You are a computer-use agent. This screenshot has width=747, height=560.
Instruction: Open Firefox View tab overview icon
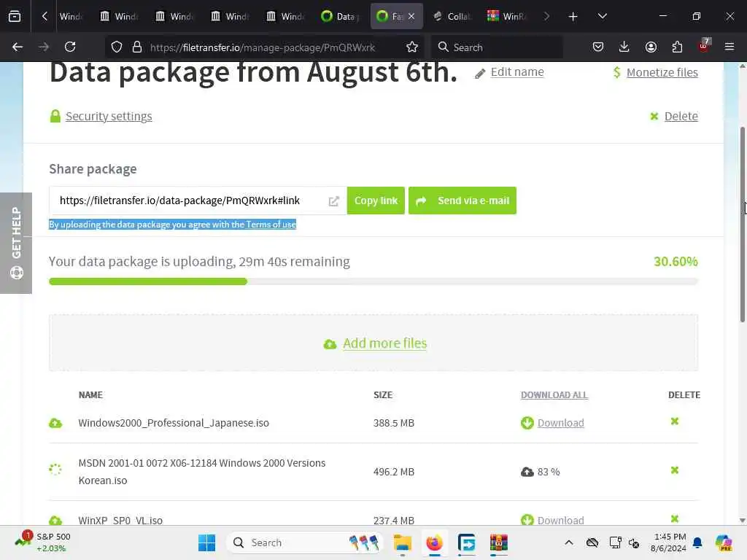[15, 17]
